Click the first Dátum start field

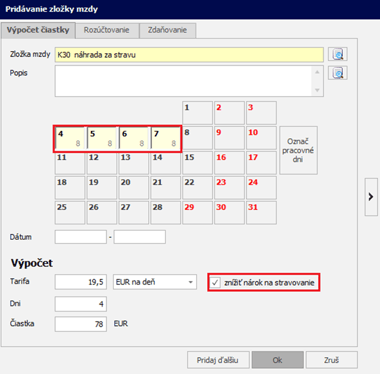tap(81, 237)
